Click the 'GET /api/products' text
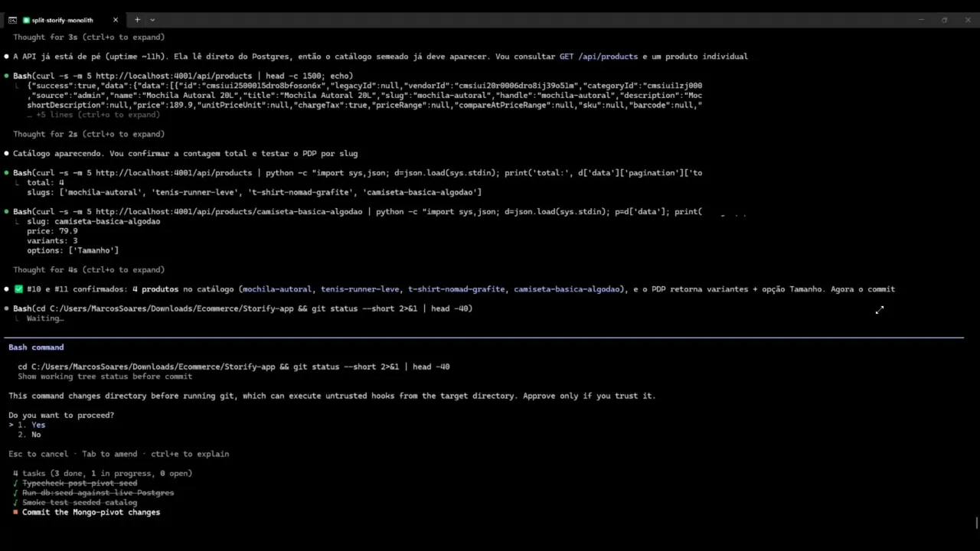The height and width of the screenshot is (551, 980). pos(599,56)
